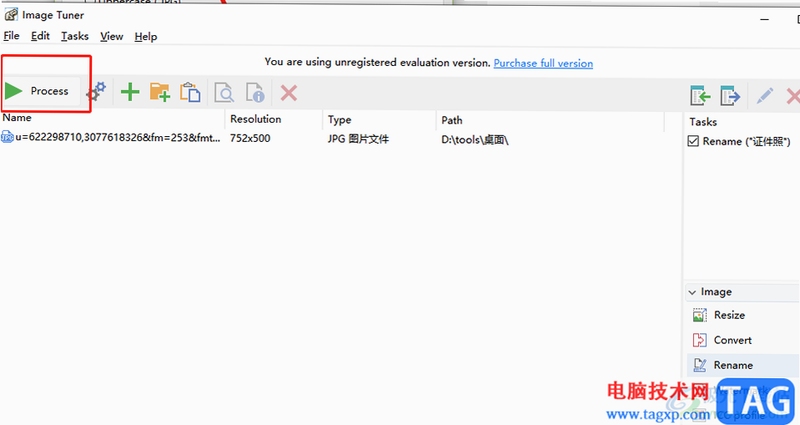Open the Help menu
The width and height of the screenshot is (800, 425).
pyautogui.click(x=146, y=37)
